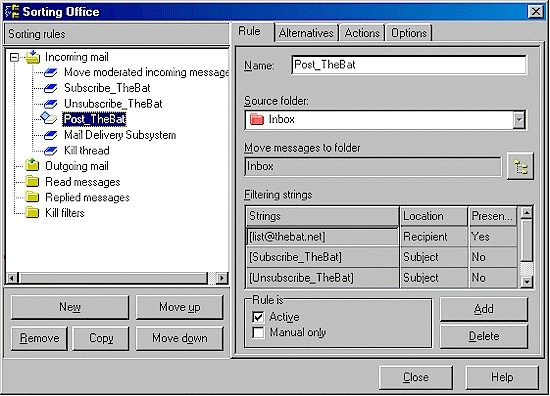Click the filtering strings scroll down arrow

point(526,282)
